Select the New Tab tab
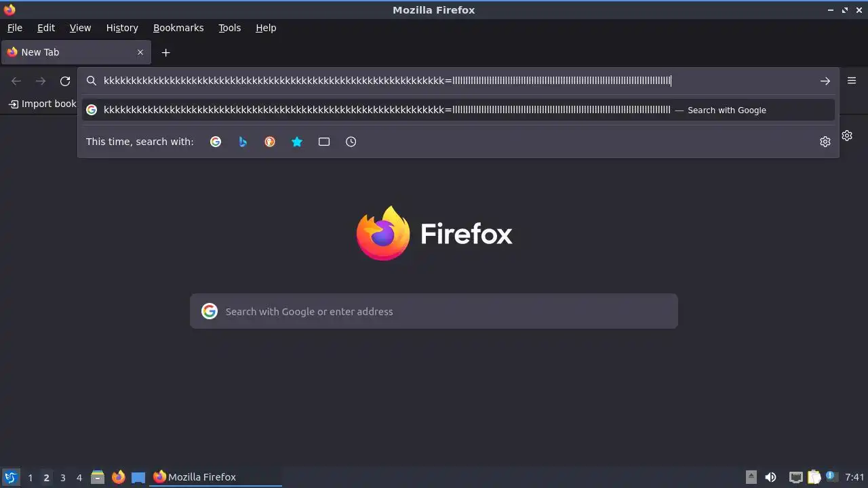This screenshot has width=868, height=488. point(76,52)
